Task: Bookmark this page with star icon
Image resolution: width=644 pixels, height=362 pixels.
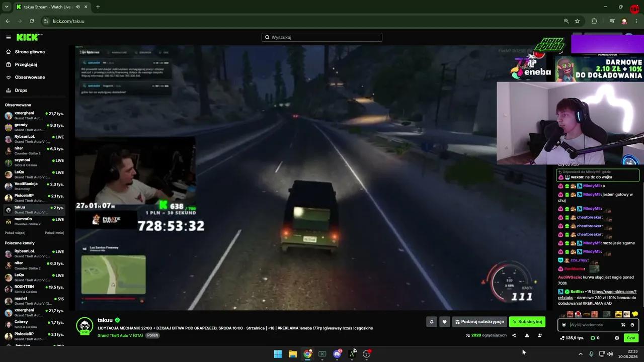Action: 577,21
